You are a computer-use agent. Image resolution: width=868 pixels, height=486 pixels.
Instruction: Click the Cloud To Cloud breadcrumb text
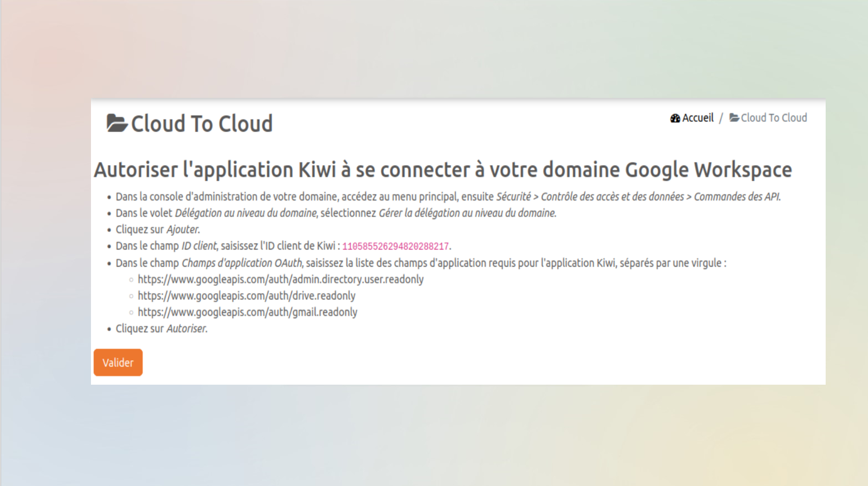[x=774, y=118]
